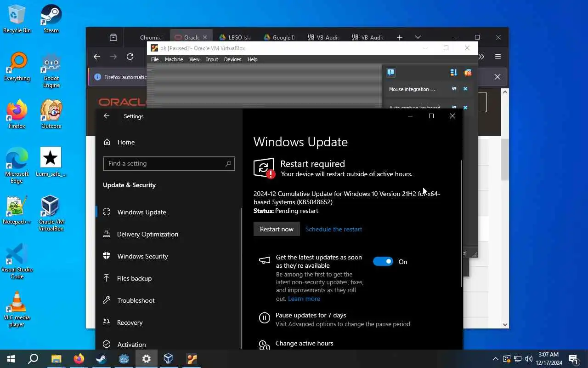Show hidden system tray icons chevron
Viewport: 588px width, 368px height.
(495, 359)
